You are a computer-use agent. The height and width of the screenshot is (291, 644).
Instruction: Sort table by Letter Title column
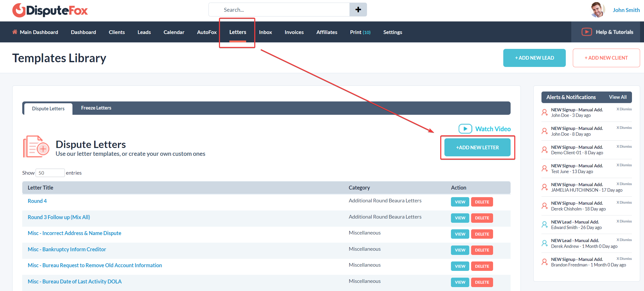tap(41, 188)
